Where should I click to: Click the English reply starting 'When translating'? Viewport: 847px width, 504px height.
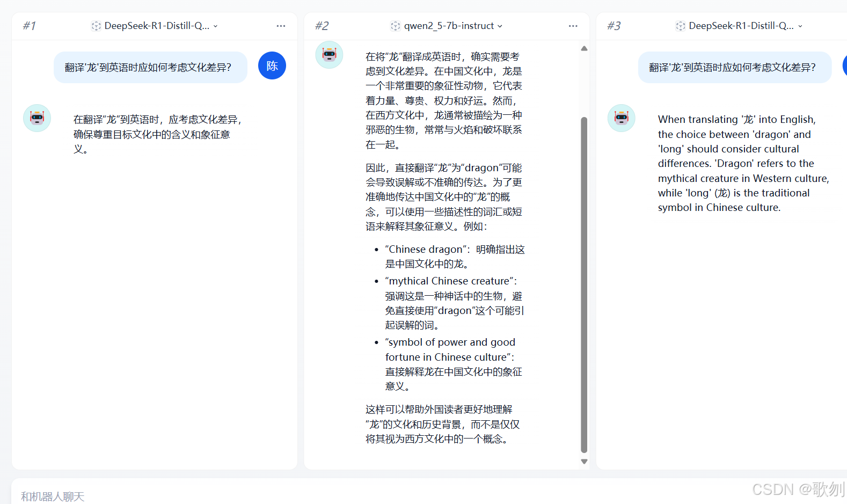click(x=743, y=163)
